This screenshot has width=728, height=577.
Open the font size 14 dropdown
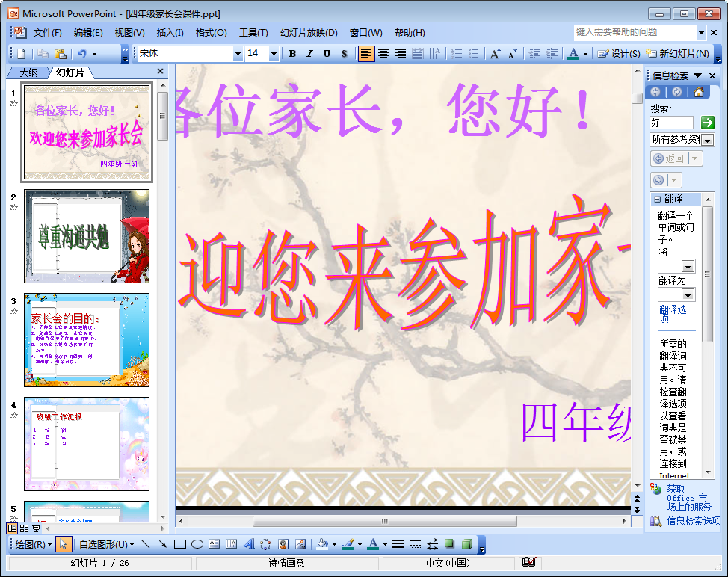tap(274, 54)
